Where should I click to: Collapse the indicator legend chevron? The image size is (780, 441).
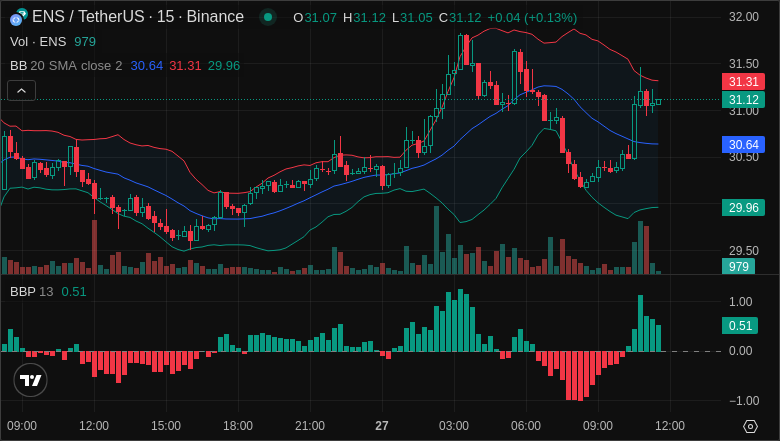pyautogui.click(x=21, y=90)
